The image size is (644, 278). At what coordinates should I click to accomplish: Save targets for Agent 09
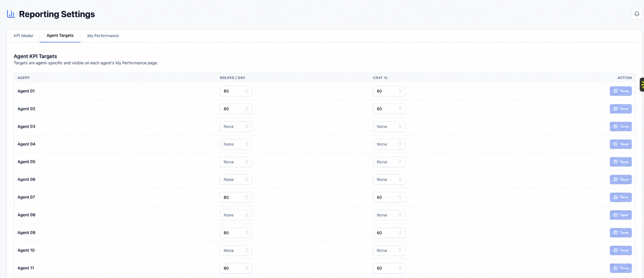tap(620, 233)
